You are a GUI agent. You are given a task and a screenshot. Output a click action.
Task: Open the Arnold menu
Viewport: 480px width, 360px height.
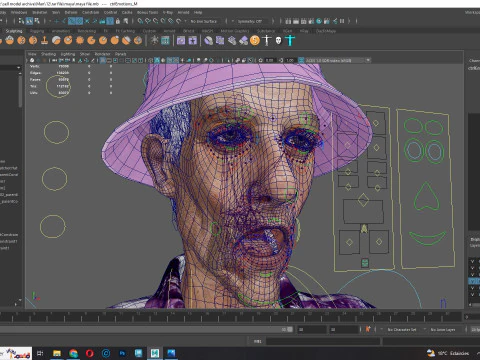click(x=183, y=12)
